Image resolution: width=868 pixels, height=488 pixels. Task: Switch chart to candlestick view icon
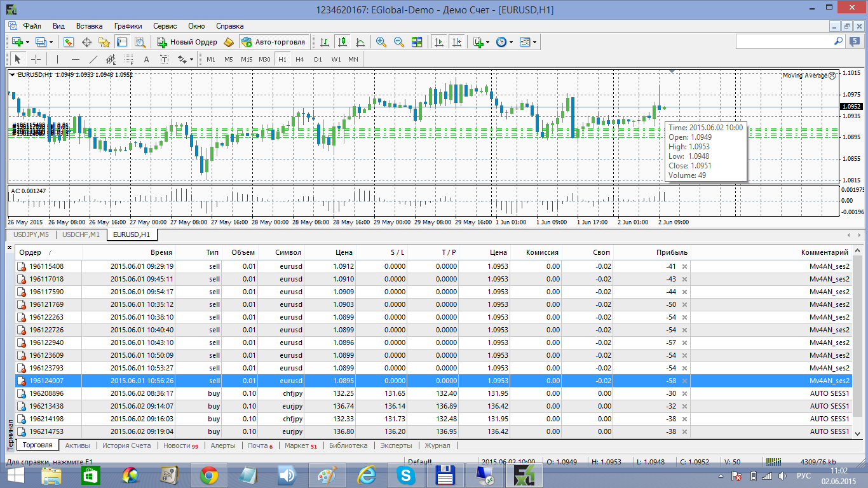tap(342, 42)
